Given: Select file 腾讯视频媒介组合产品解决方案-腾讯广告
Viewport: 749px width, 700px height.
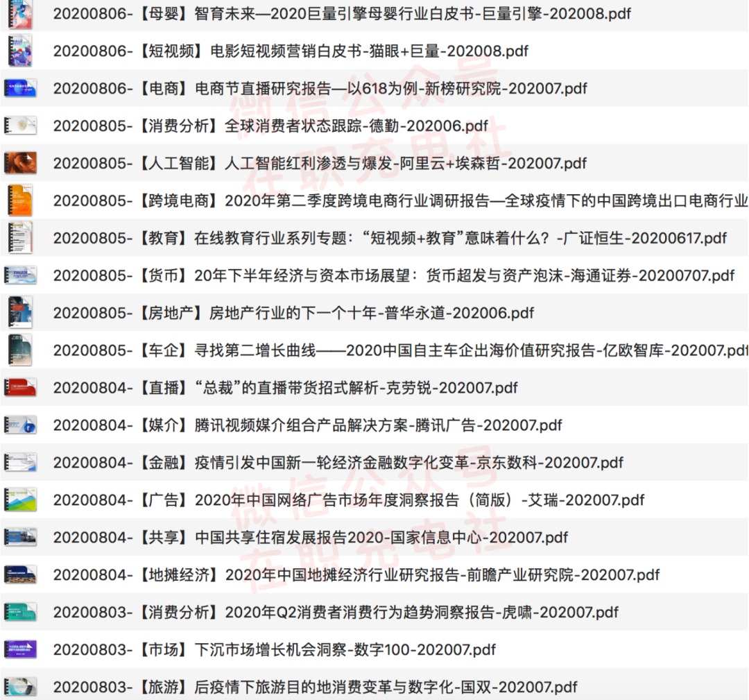Looking at the screenshot, I should coord(308,425).
